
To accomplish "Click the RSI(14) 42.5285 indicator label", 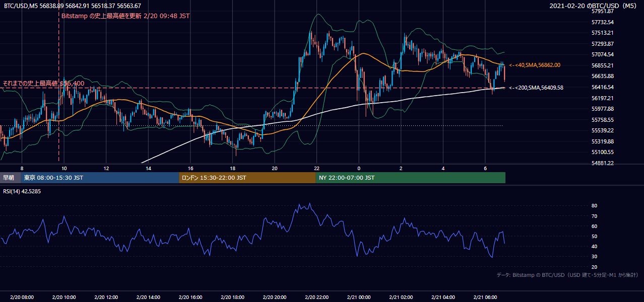I will (22, 191).
